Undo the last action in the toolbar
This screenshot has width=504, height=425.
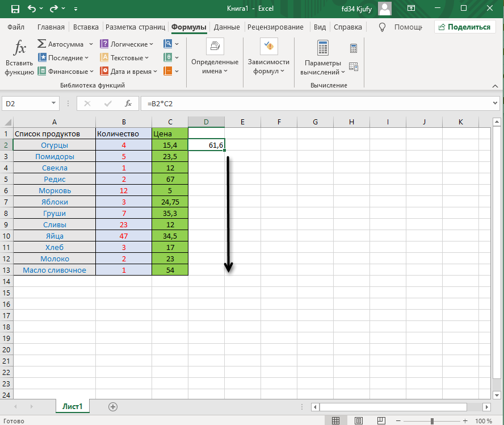[33, 9]
